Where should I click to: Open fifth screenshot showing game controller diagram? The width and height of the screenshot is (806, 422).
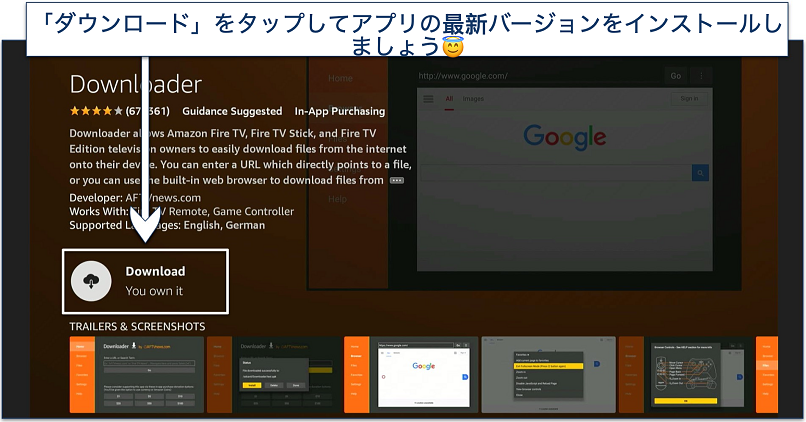(686, 375)
